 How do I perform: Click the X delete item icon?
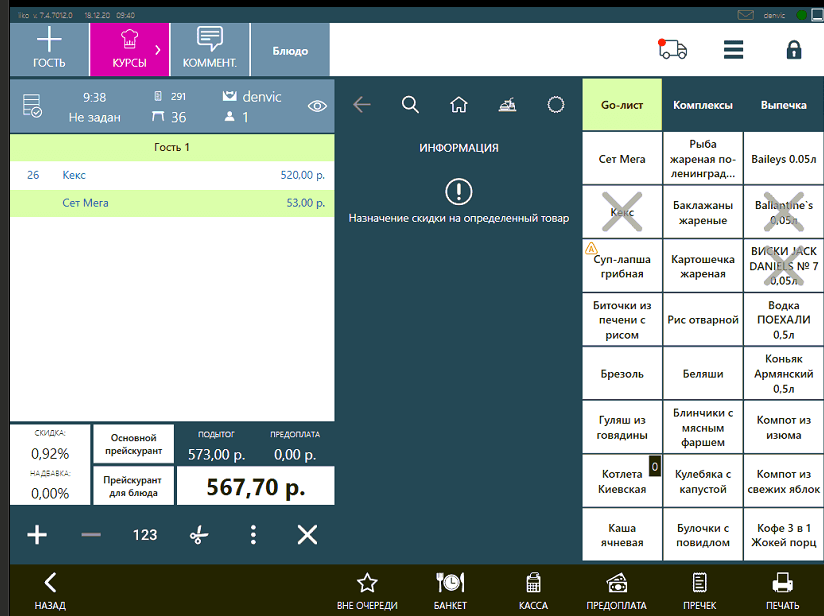coord(307,535)
